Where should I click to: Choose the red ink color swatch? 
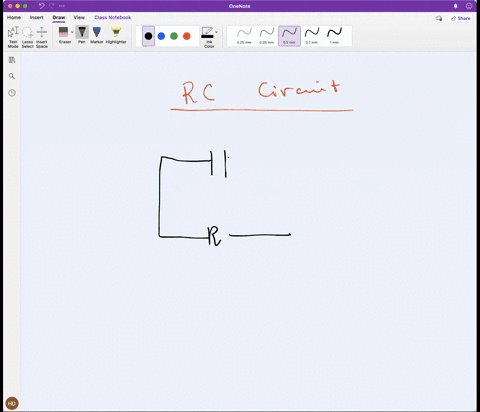coord(187,36)
